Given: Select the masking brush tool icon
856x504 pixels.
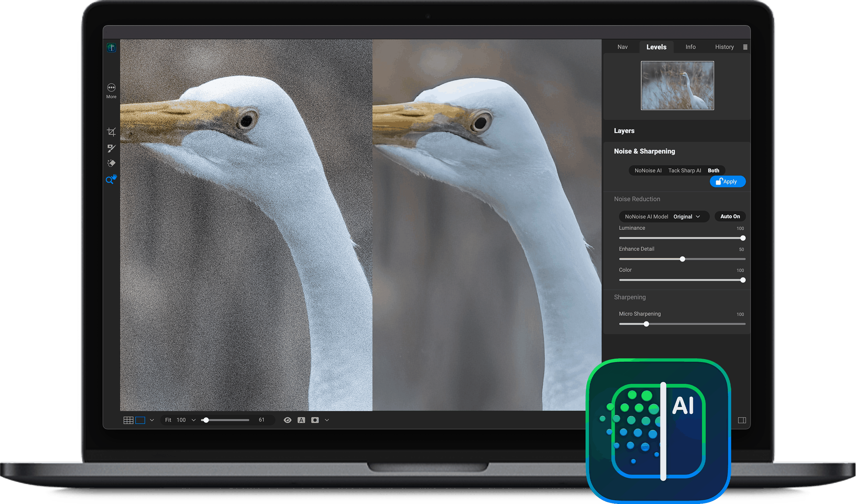Looking at the screenshot, I should [111, 148].
